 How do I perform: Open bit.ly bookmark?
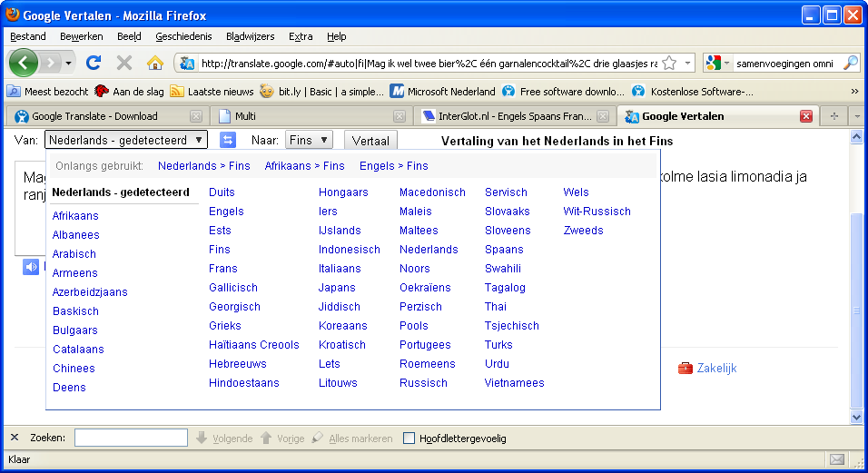[321, 92]
